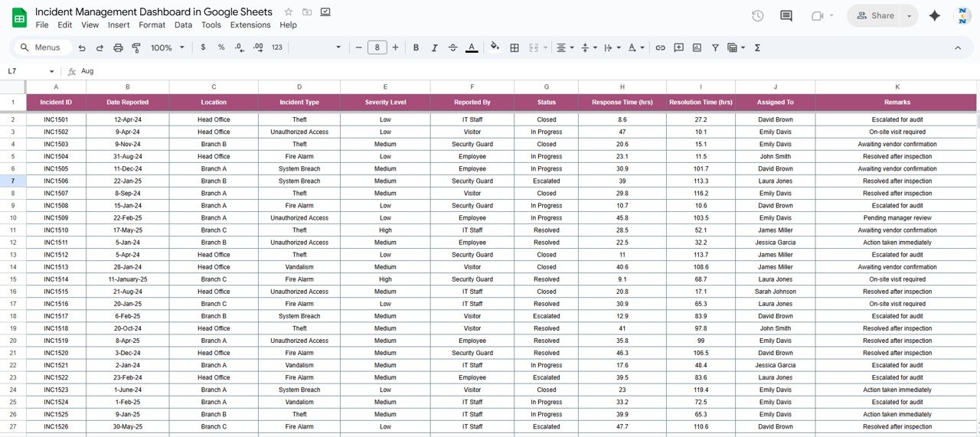This screenshot has width=980, height=437.
Task: Open the Name box dropdown arrow
Action: (x=53, y=71)
